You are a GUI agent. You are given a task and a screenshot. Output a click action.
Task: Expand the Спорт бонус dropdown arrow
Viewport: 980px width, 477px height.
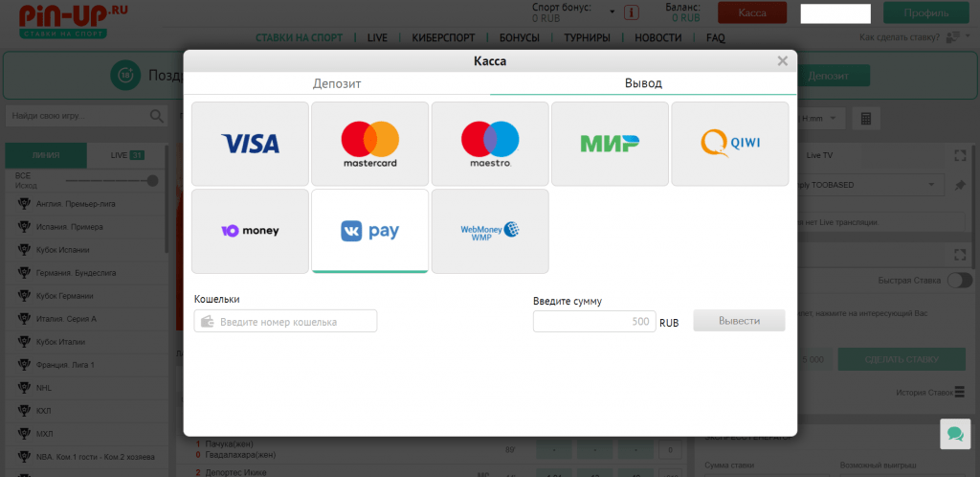pos(612,11)
